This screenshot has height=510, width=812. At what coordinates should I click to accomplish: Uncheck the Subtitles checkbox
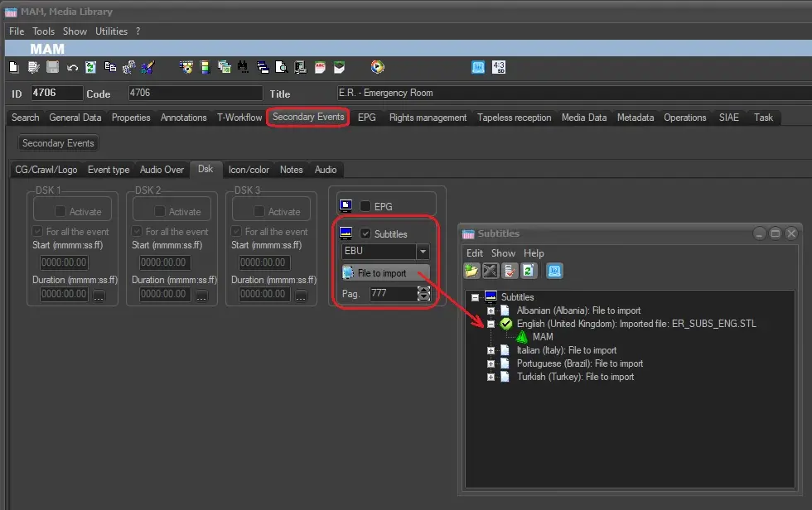(365, 234)
